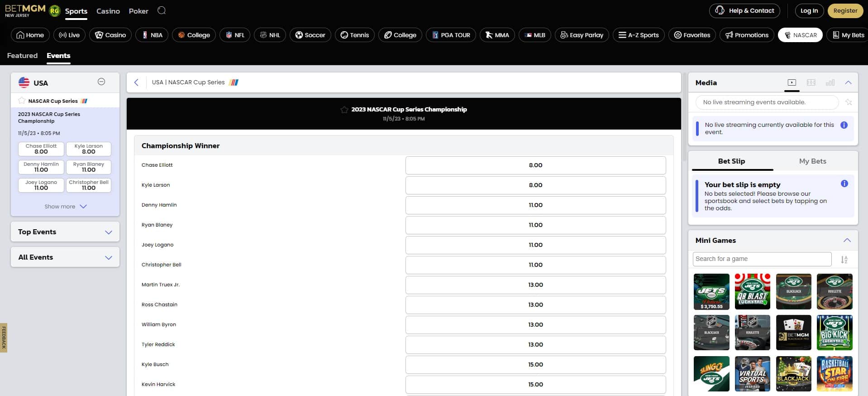The image size is (868, 396).
Task: Open the MMA sports pill
Action: 497,35
